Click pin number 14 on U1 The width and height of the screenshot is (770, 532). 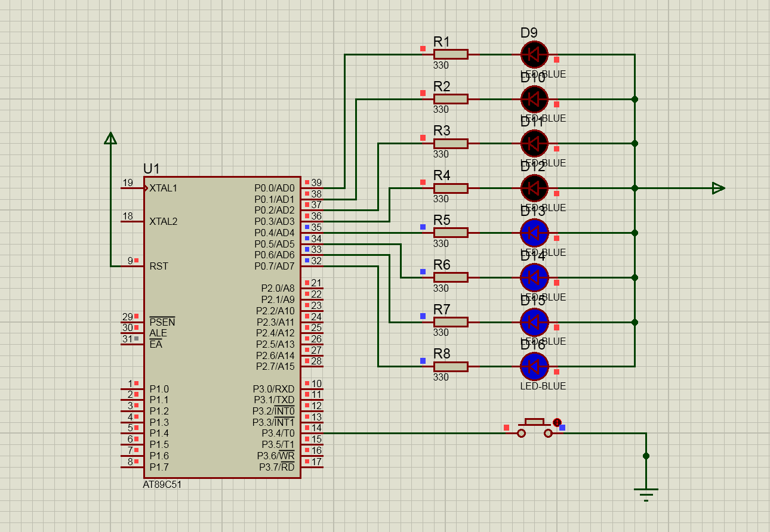click(316, 428)
